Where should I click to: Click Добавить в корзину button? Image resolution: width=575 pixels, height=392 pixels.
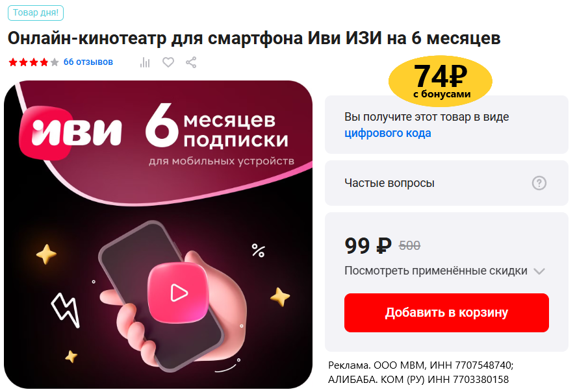(446, 313)
